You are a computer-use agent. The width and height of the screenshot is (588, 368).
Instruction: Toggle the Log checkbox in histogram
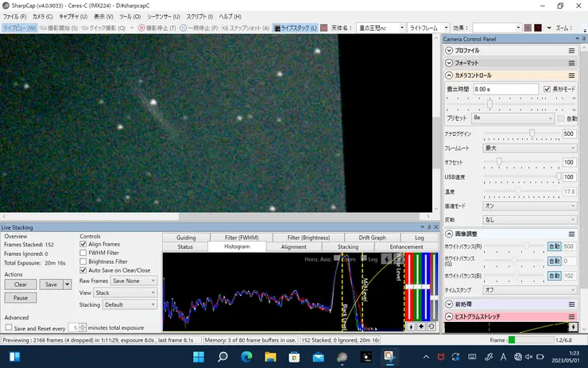(x=364, y=258)
